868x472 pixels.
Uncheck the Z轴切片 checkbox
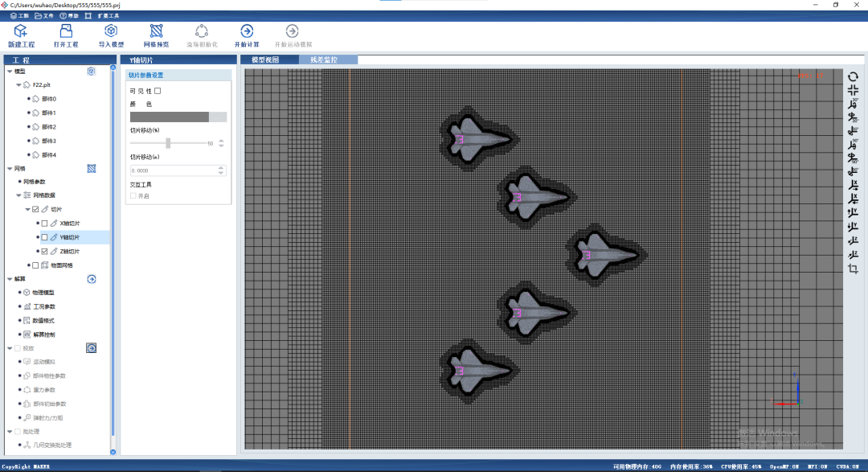[x=44, y=252]
